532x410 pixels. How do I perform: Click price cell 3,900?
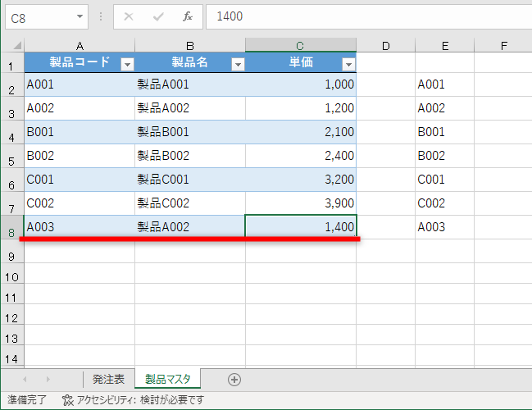[x=301, y=203]
